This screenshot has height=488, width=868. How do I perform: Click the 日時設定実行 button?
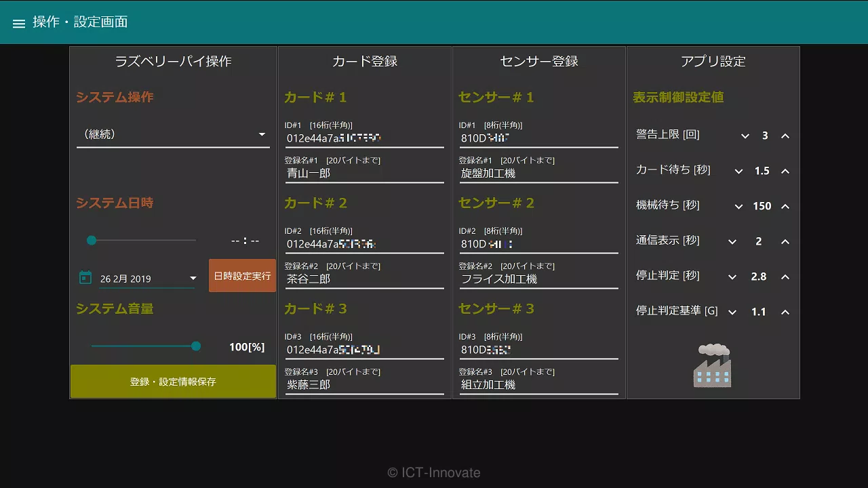pyautogui.click(x=242, y=276)
